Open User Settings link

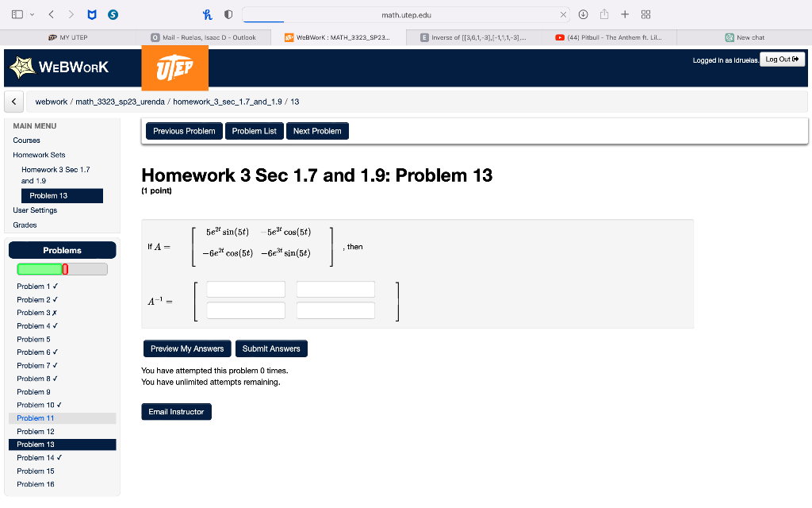click(x=35, y=210)
